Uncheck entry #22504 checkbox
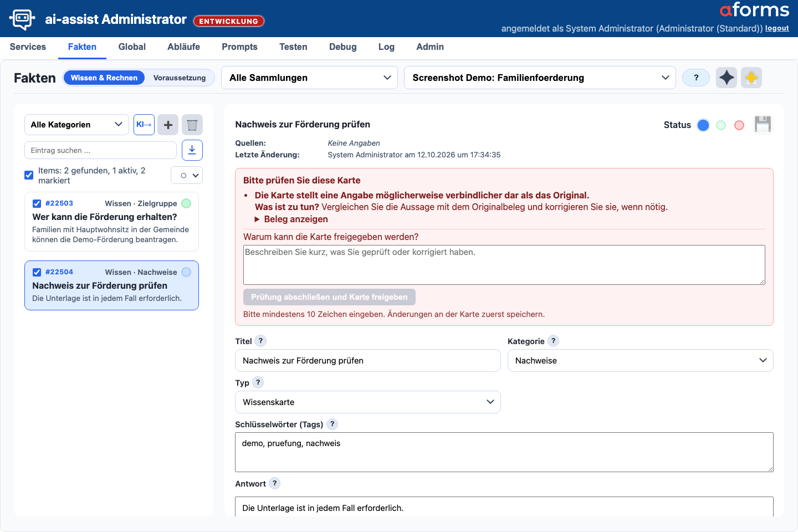798x532 pixels. tap(37, 272)
